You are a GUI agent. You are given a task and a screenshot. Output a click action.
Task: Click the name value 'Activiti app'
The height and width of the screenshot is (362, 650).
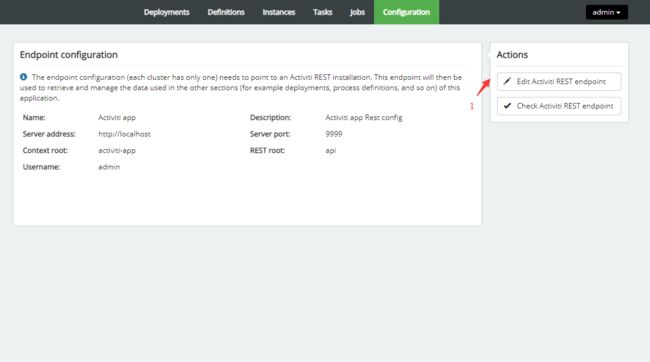point(117,117)
